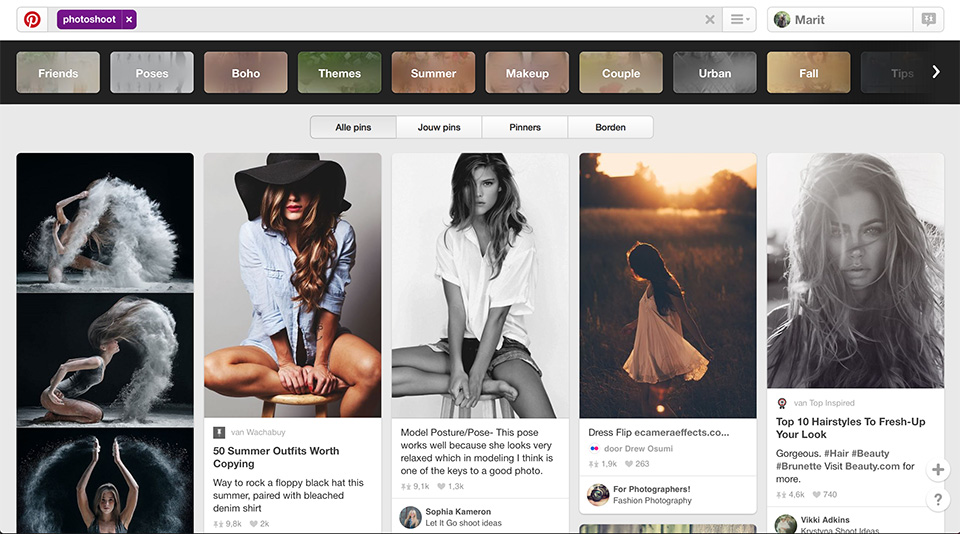
Task: Click the Let It Go shoot ideas board
Action: pos(463,523)
